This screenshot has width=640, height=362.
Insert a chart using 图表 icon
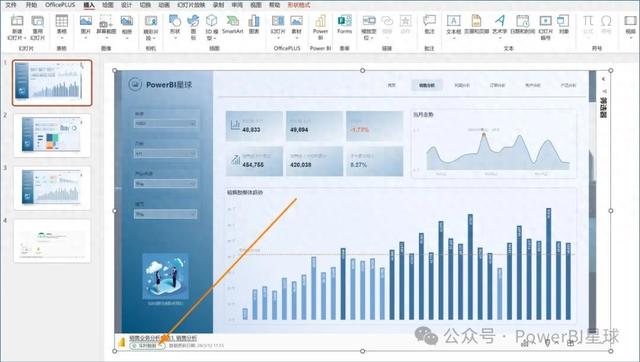coord(254,24)
